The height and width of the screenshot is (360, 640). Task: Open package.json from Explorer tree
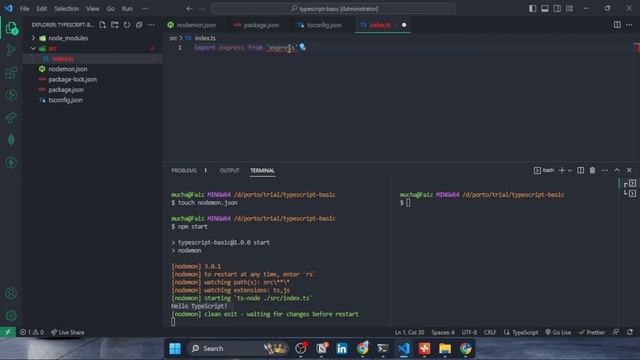[x=66, y=89]
